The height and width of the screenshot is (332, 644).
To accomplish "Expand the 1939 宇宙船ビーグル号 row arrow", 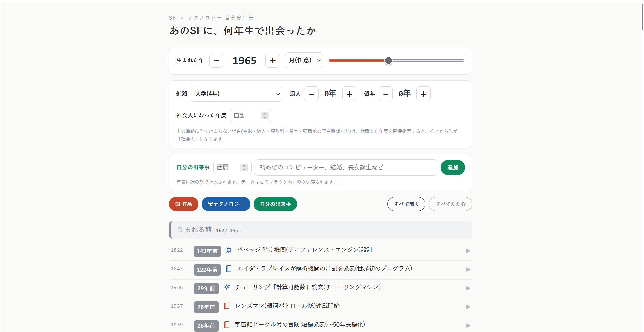I will 468,326.
